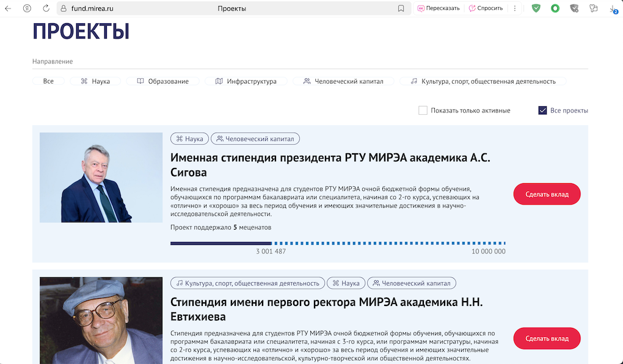Screen dimensions: 623x364
Task: Filter projects by Образование
Action: [163, 81]
